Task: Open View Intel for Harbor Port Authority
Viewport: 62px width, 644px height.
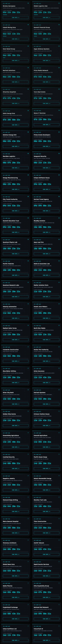Action: point(46,361)
